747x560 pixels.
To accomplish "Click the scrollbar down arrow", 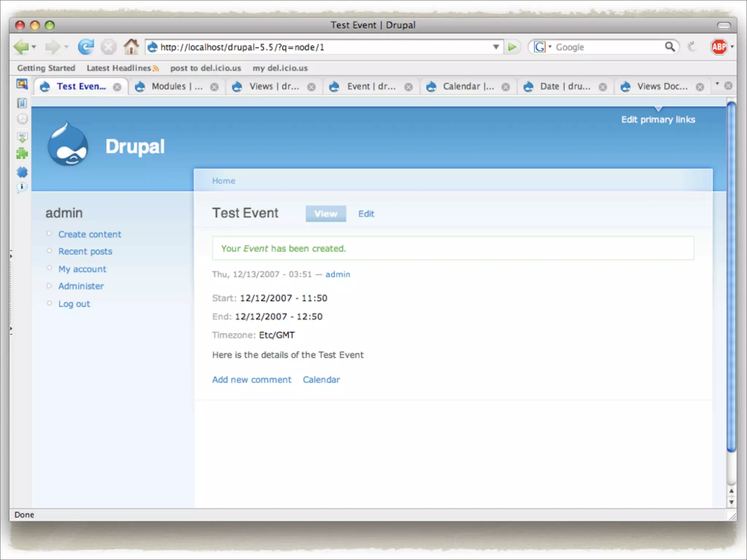I will click(731, 502).
